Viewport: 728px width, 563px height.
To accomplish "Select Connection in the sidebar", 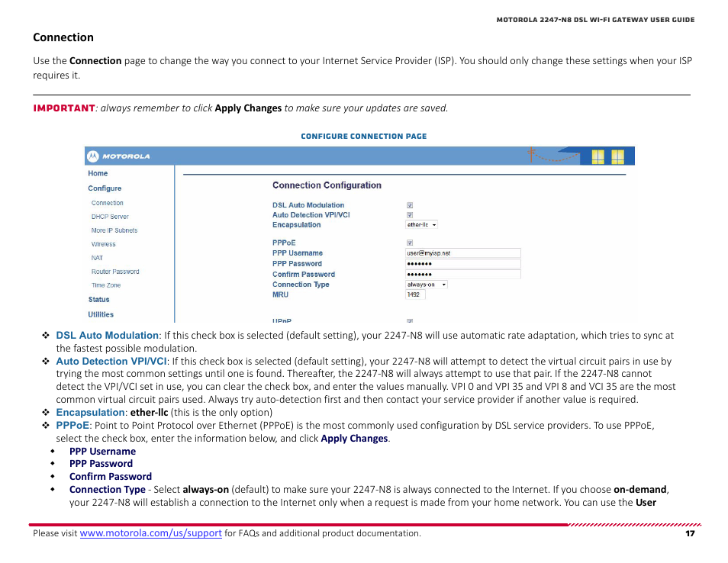I will pyautogui.click(x=108, y=203).
